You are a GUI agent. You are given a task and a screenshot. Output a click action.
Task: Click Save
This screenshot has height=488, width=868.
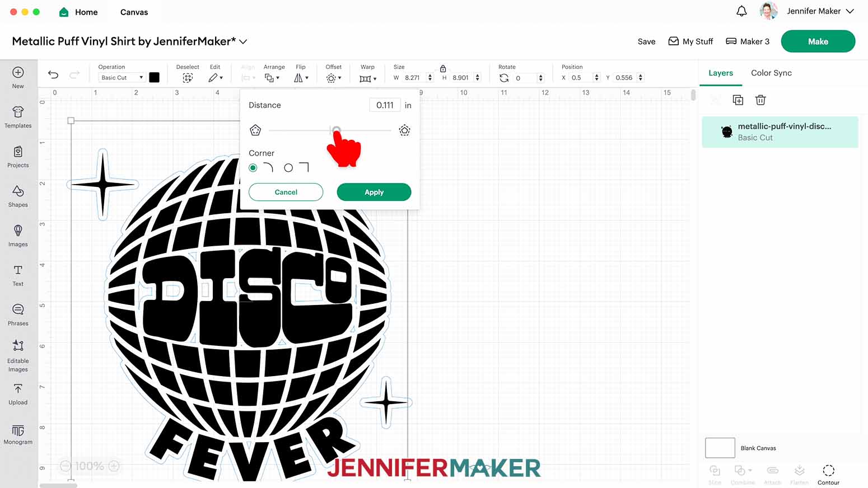[646, 41]
